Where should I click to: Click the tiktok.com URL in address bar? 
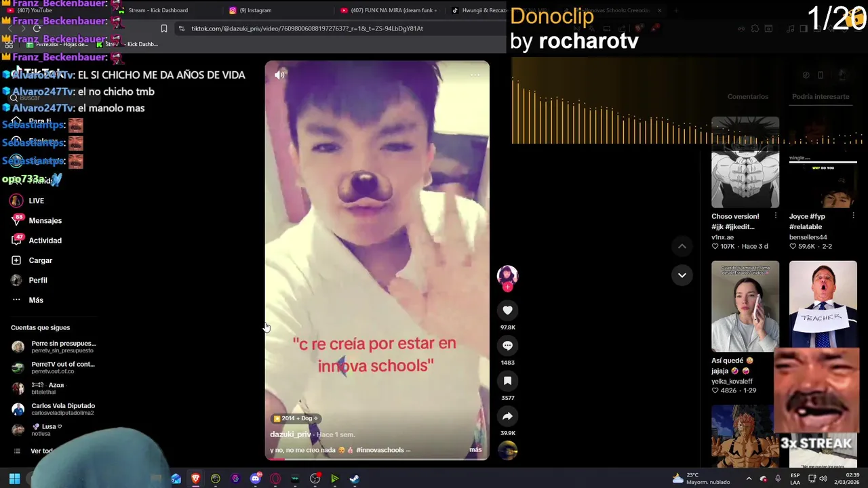pyautogui.click(x=307, y=28)
